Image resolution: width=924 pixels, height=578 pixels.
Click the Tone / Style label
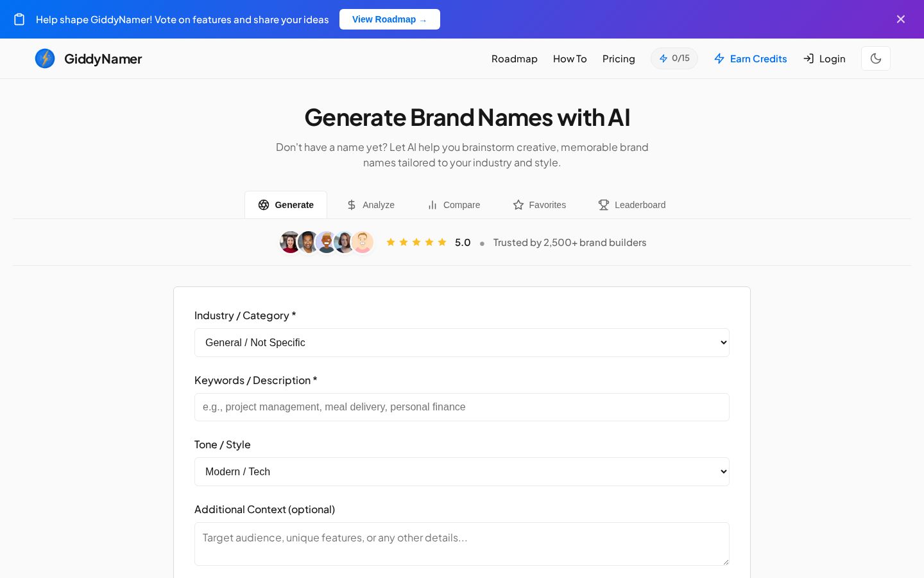coord(223,444)
